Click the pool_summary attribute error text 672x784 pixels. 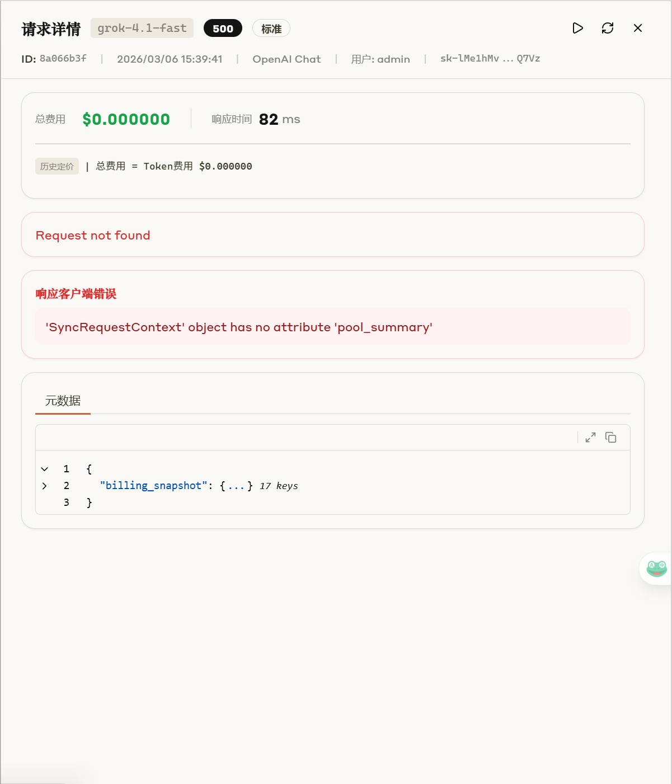[239, 327]
